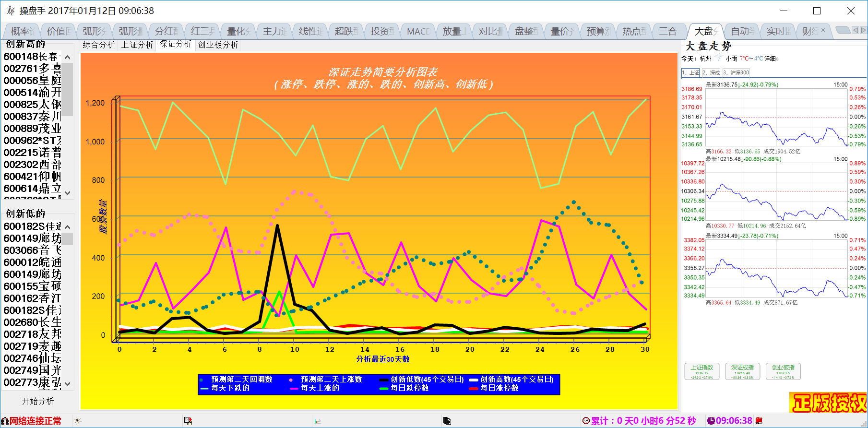
Task: Open the 放量 tab
Action: [454, 31]
